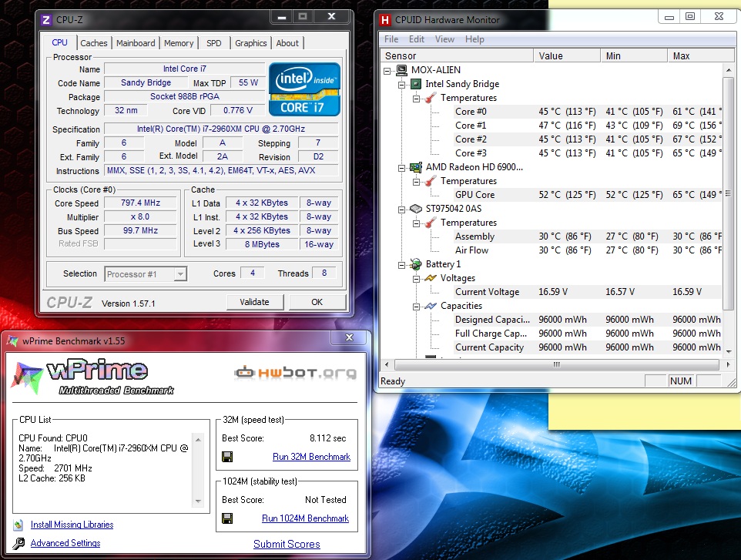Open the Install Missing Libraries link
The width and height of the screenshot is (741, 560).
pos(72,525)
